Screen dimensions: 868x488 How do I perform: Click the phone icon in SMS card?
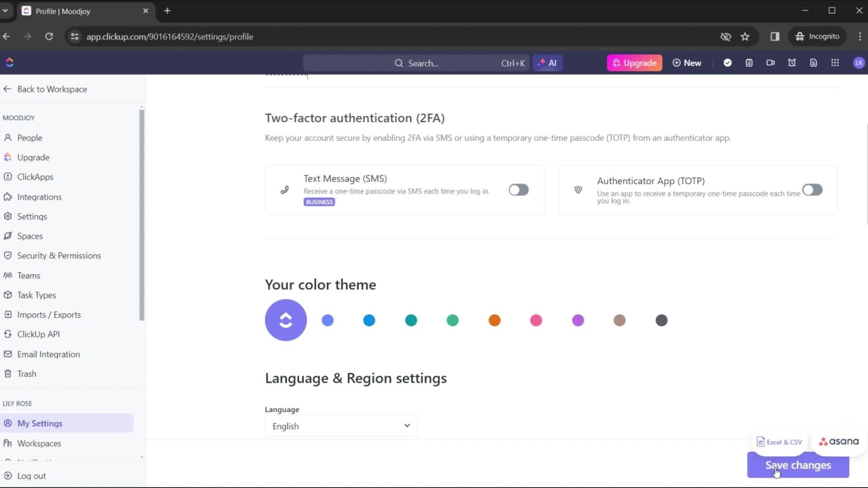284,190
